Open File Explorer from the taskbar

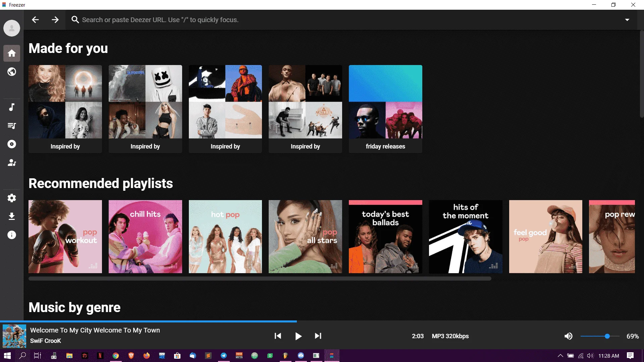tap(69, 356)
